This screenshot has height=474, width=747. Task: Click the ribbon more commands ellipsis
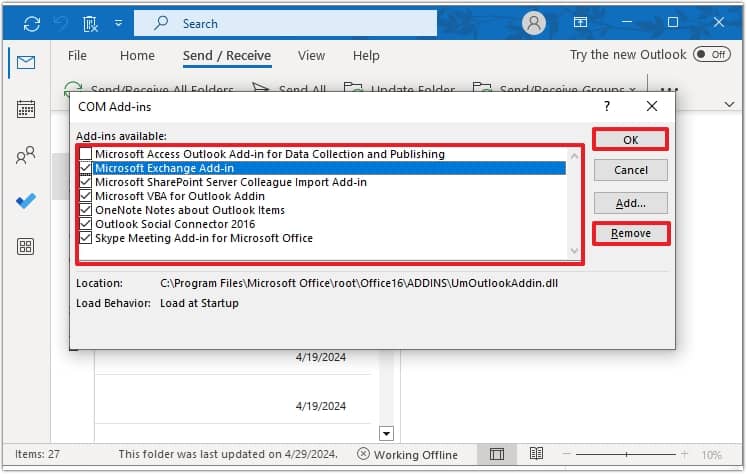point(669,89)
